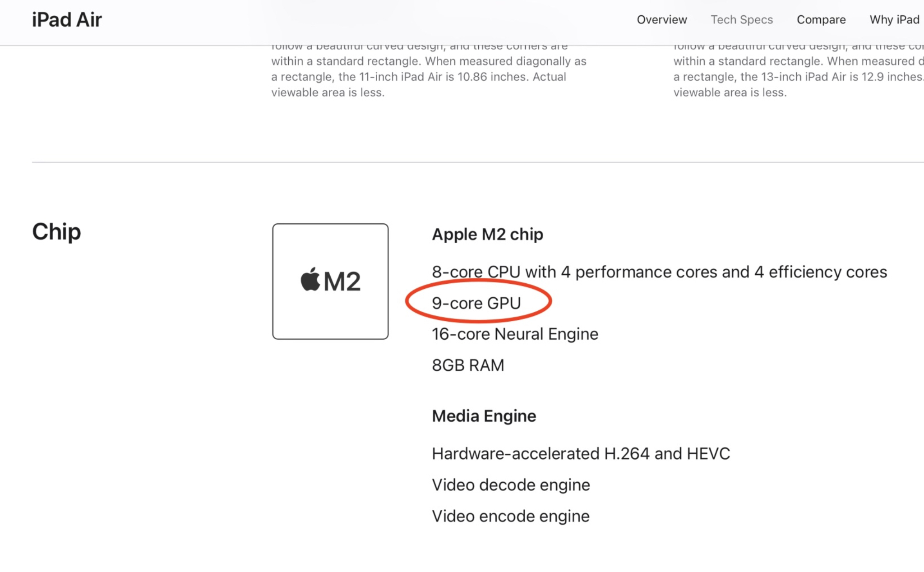924x572 pixels.
Task: Switch to the Tech Specs tab
Action: 742,20
